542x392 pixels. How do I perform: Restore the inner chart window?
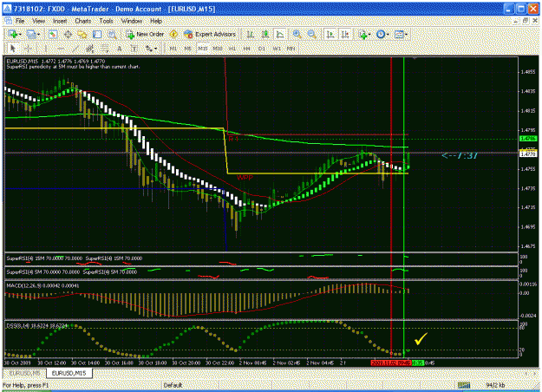pos(526,21)
